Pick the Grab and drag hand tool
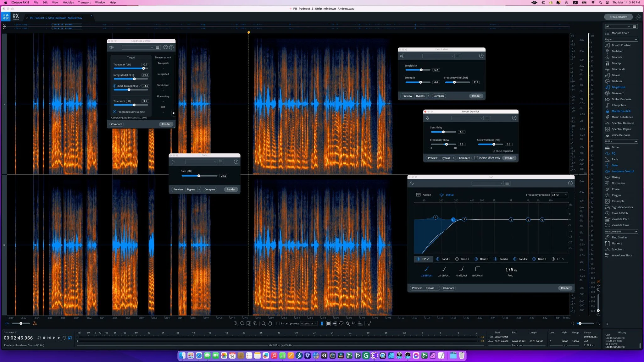 pos(270,323)
